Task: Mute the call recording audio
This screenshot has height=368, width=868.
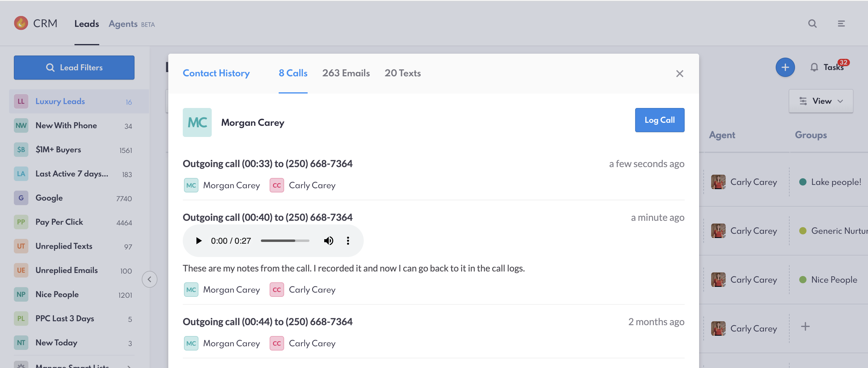Action: [x=328, y=241]
